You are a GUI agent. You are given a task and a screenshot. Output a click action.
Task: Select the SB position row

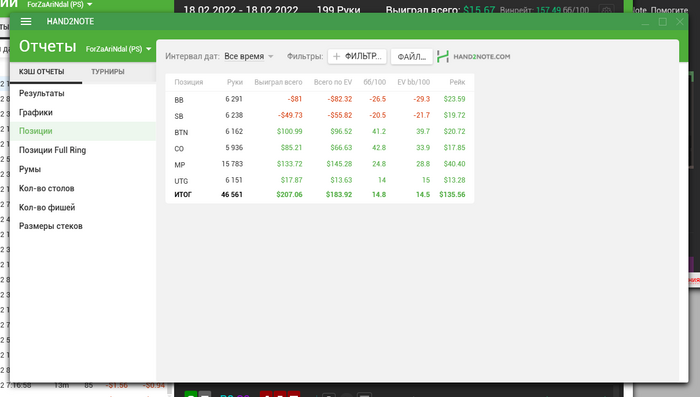(x=320, y=116)
